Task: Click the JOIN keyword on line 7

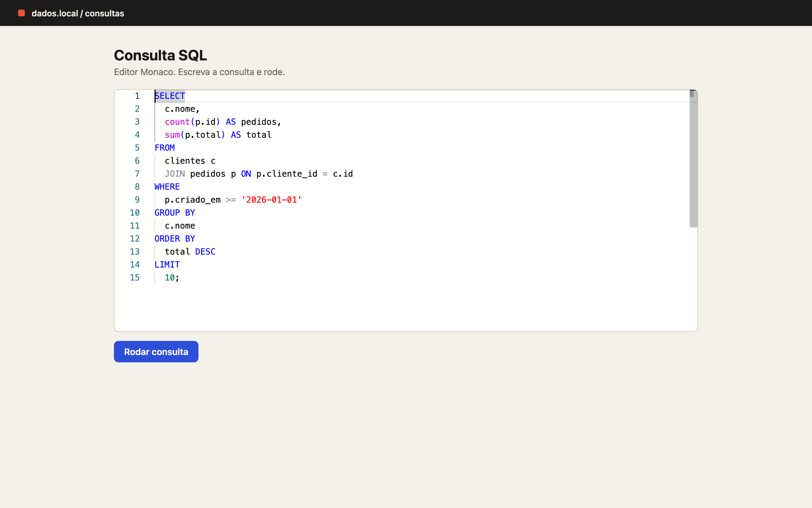Action: (175, 174)
